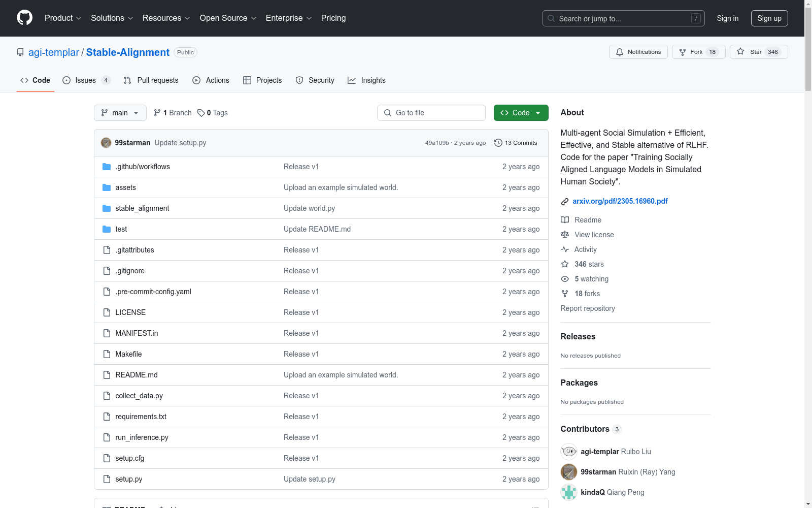Open the Releases section heading

click(x=578, y=336)
